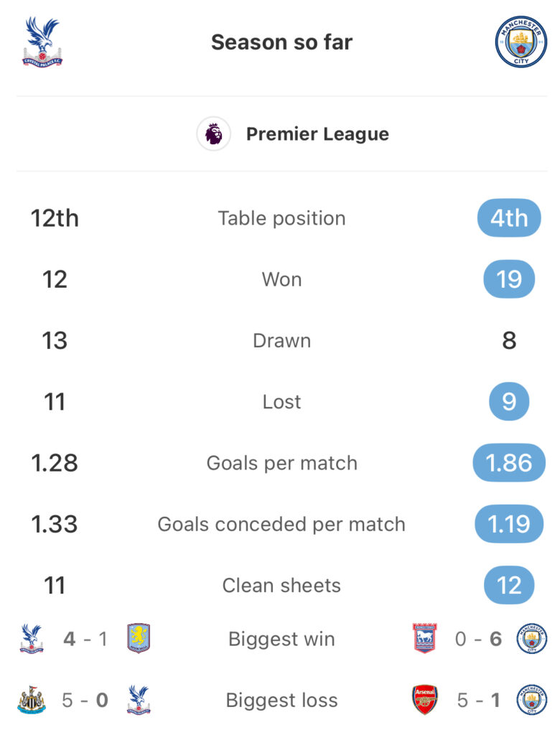
Task: Tap Crystal Palace badge beside the 5 - 0 score
Action: click(x=139, y=700)
